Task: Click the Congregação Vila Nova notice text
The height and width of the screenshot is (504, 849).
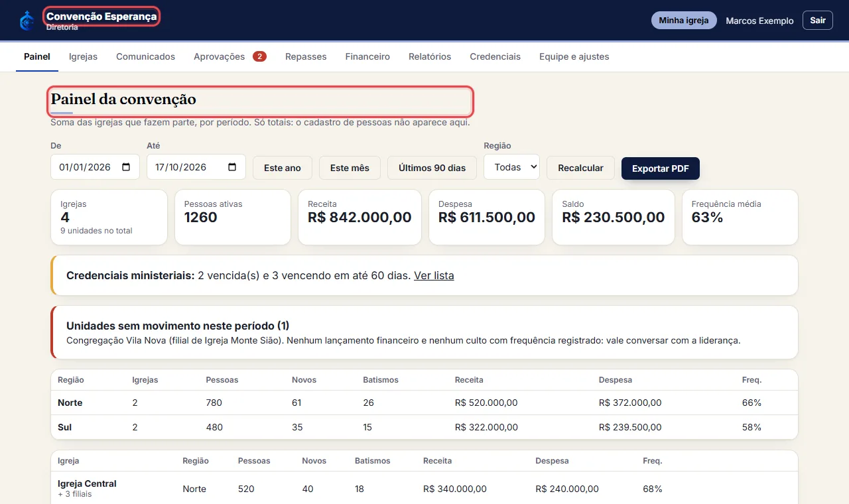Action: click(x=403, y=340)
